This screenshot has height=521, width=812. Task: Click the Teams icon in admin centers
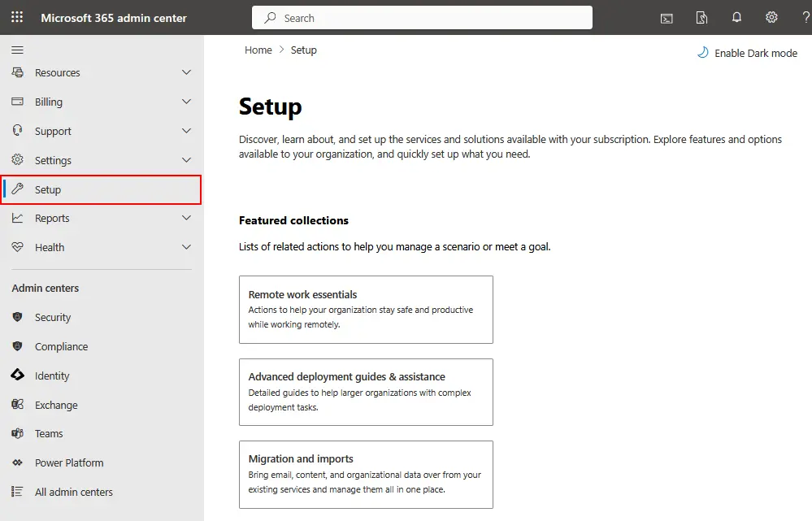pos(18,433)
